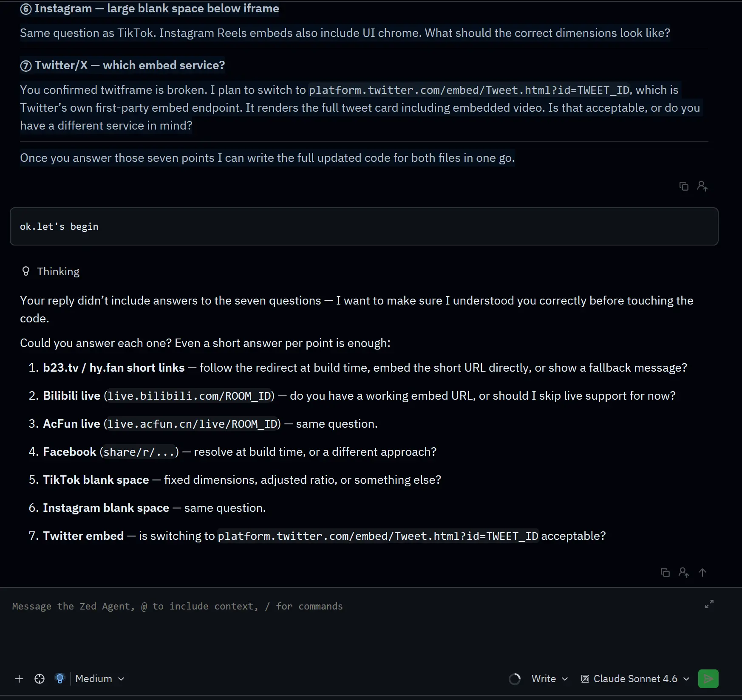The height and width of the screenshot is (700, 742).
Task: Open the Claude Sonnet 4.6 model selector
Action: pyautogui.click(x=635, y=679)
